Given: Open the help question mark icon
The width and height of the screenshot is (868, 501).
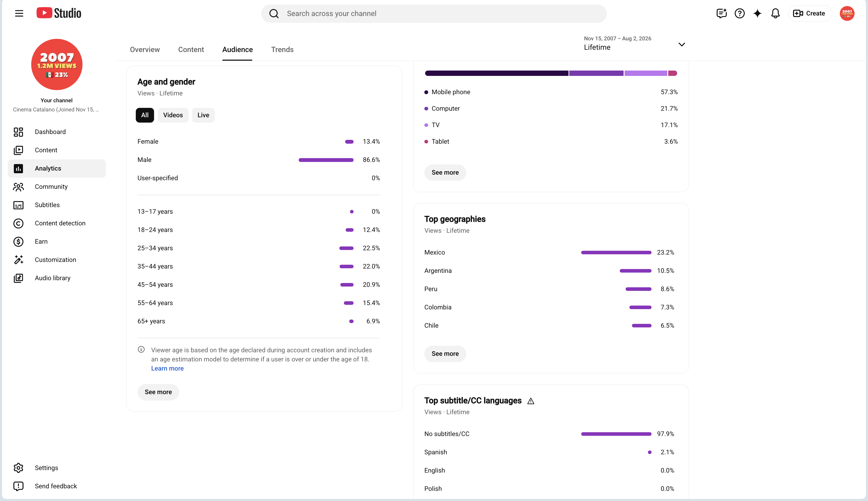Looking at the screenshot, I should click(x=739, y=13).
